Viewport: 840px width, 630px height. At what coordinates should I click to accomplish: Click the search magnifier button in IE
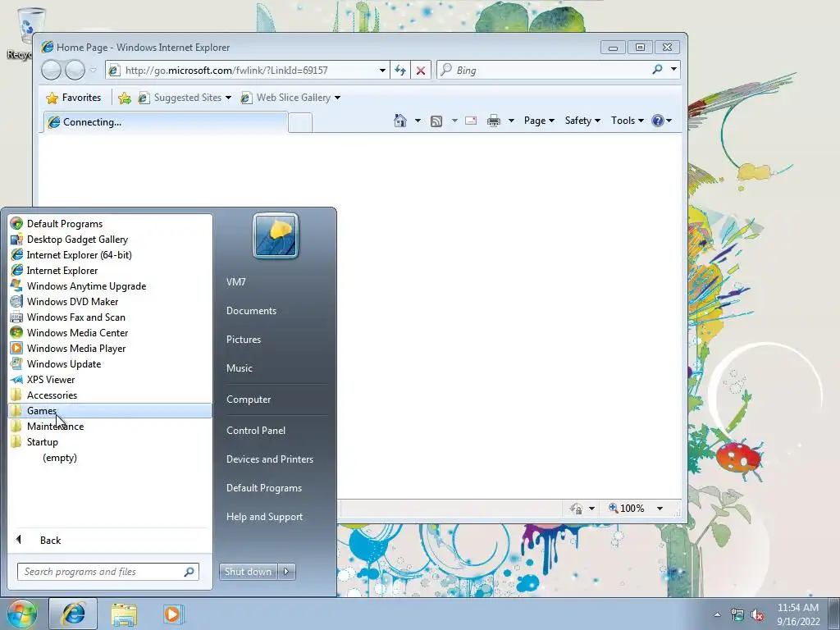point(657,70)
